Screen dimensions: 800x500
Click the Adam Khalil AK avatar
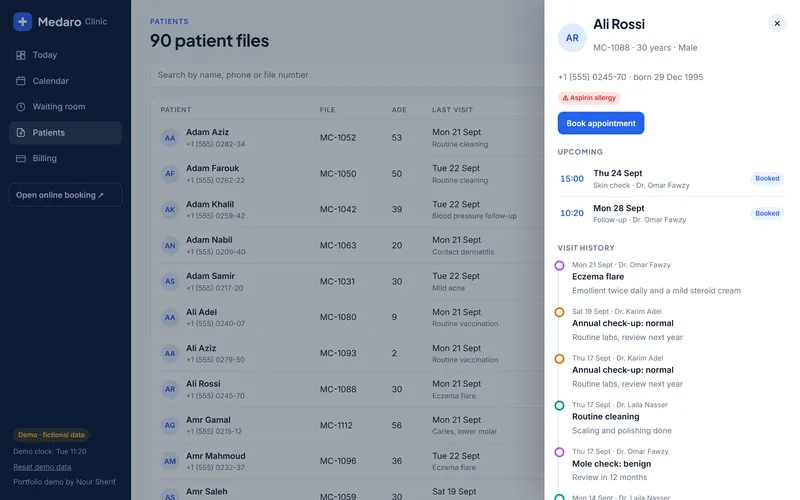tap(170, 210)
